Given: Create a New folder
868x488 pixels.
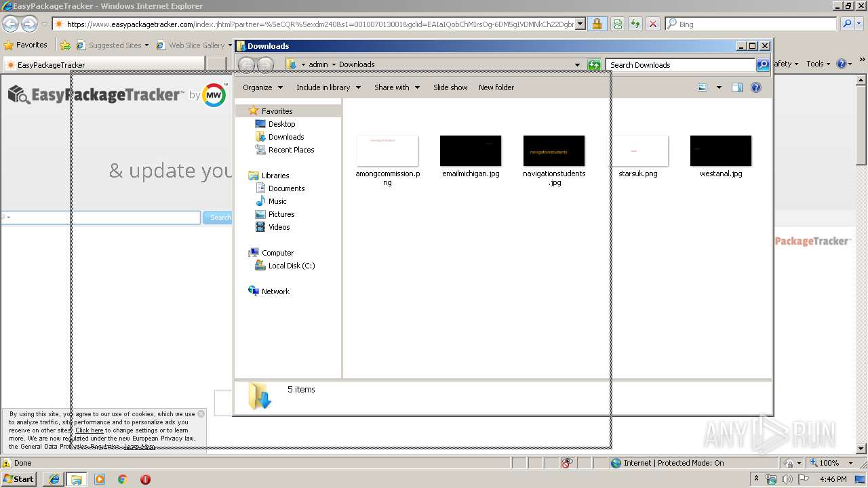Looking at the screenshot, I should pos(496,87).
